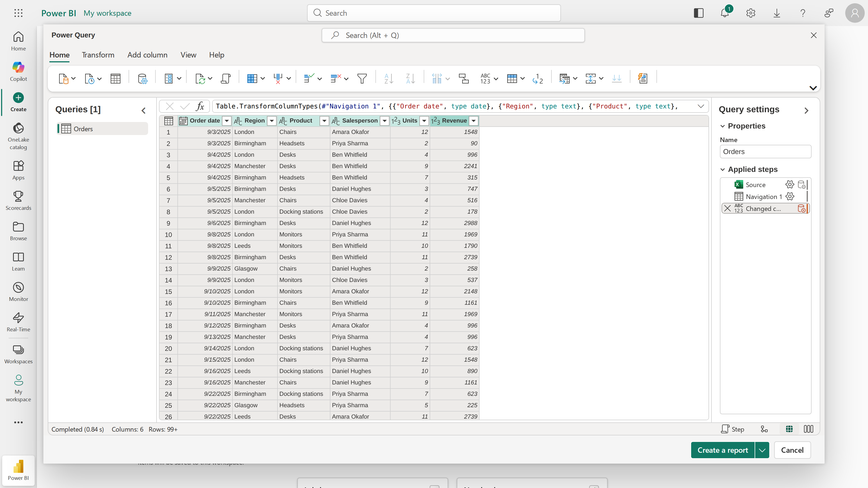Collapse the Properties section
This screenshot has height=488, width=868.
click(722, 126)
